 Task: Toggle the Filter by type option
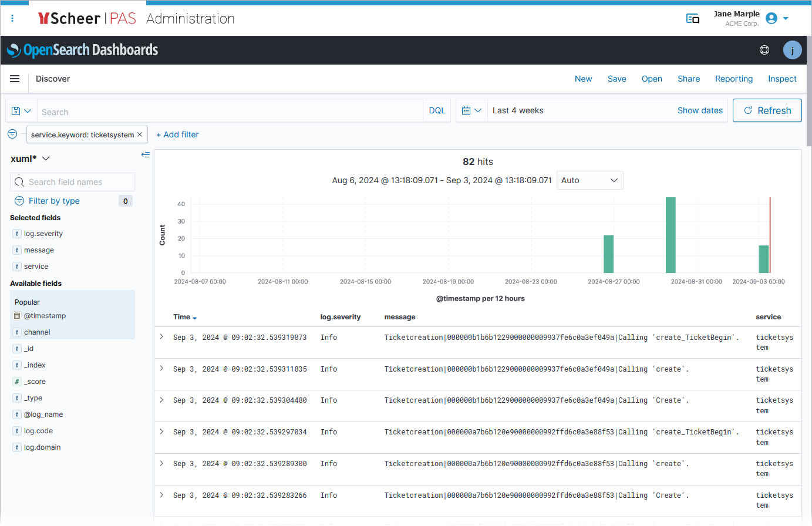point(53,201)
